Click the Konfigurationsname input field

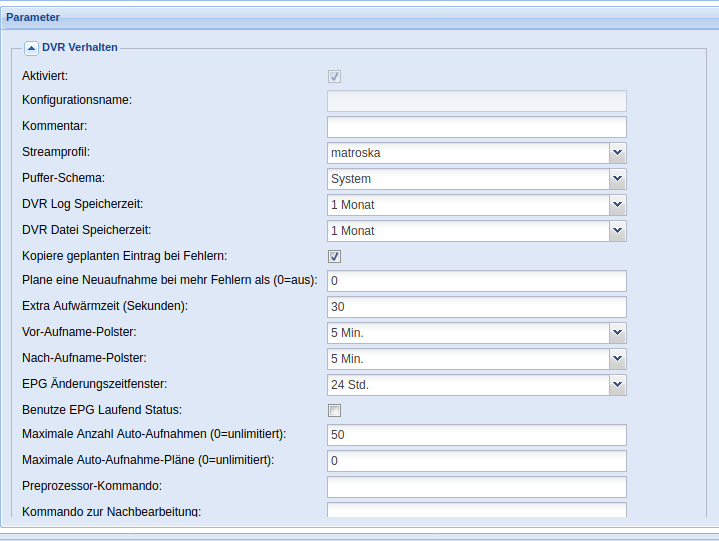[x=476, y=101]
